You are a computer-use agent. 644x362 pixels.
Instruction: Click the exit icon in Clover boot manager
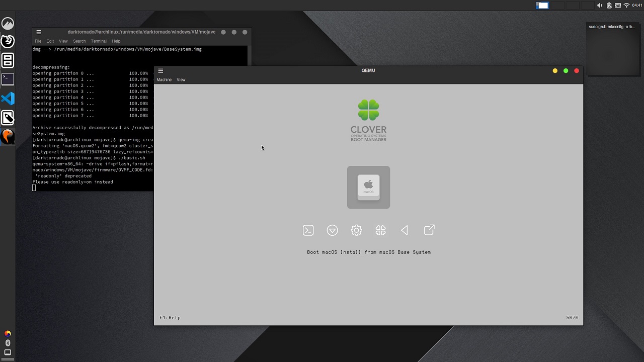point(429,230)
